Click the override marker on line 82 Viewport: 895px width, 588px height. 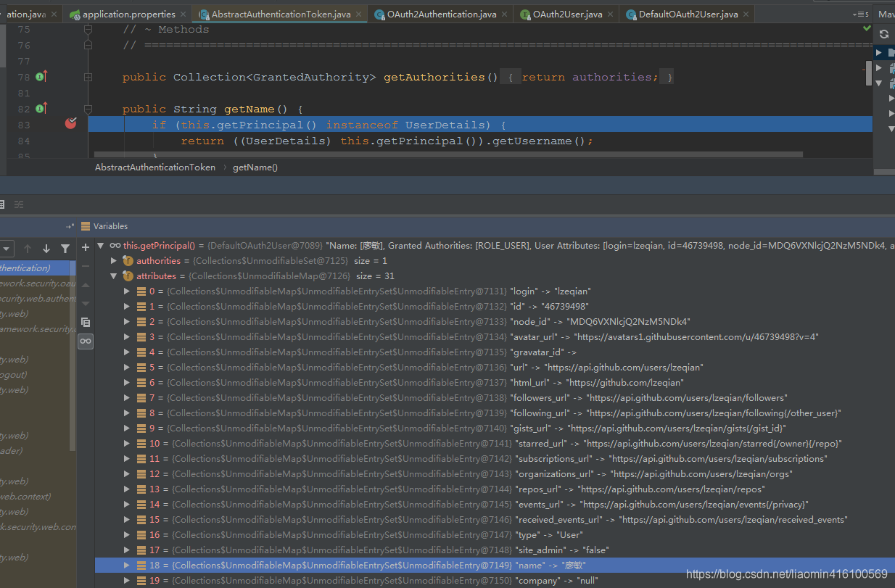(x=41, y=108)
